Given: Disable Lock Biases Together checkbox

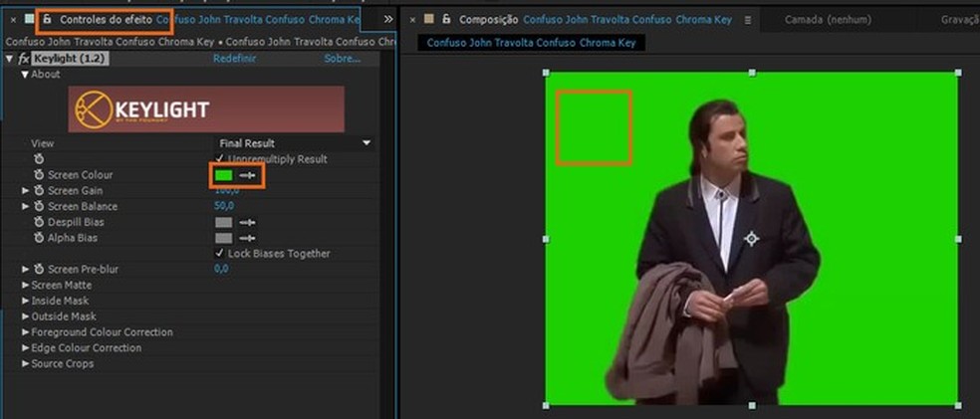Looking at the screenshot, I should tap(219, 254).
